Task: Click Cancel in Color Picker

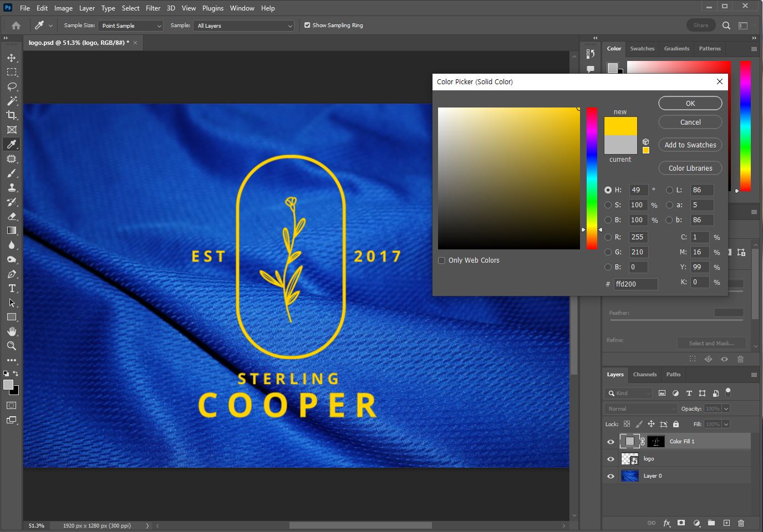Action: 690,122
